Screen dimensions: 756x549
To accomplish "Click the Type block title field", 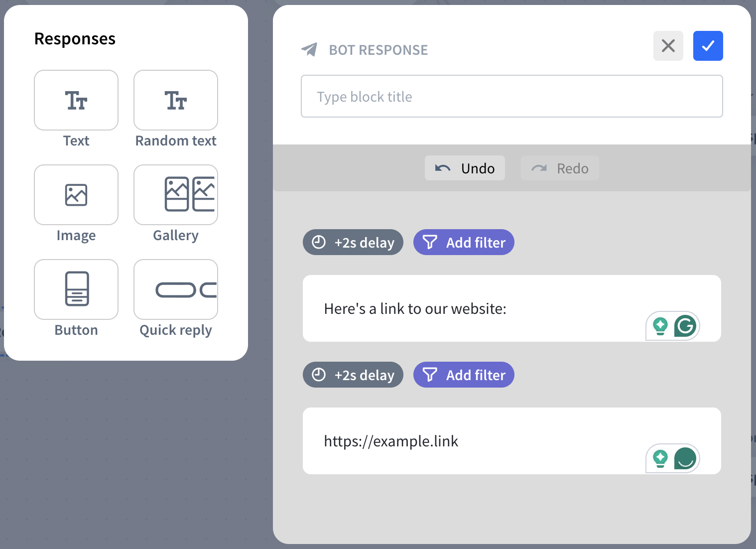I will point(511,97).
